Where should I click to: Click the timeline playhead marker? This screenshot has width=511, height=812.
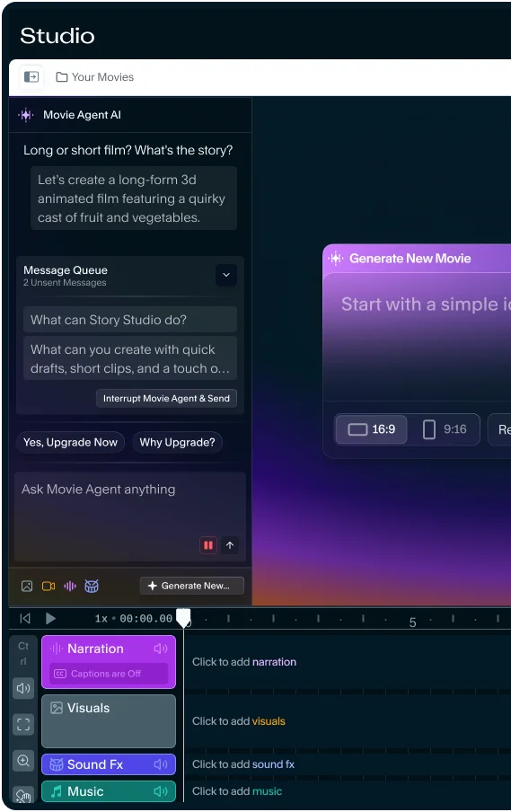pyautogui.click(x=183, y=617)
